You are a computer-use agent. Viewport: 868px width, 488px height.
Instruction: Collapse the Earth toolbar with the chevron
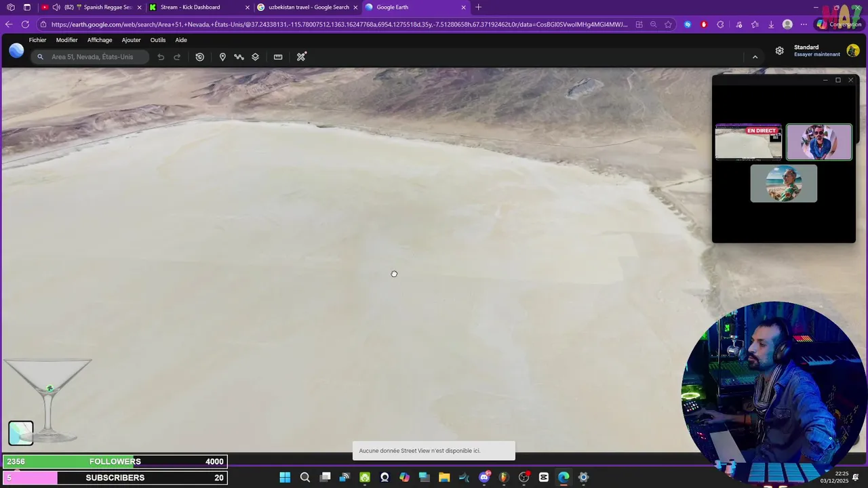point(755,57)
